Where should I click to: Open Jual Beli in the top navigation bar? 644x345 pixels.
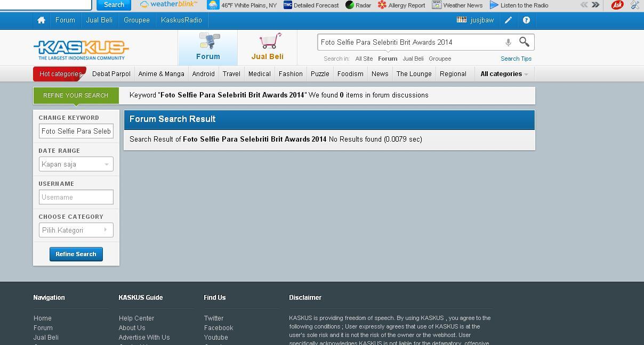(99, 20)
